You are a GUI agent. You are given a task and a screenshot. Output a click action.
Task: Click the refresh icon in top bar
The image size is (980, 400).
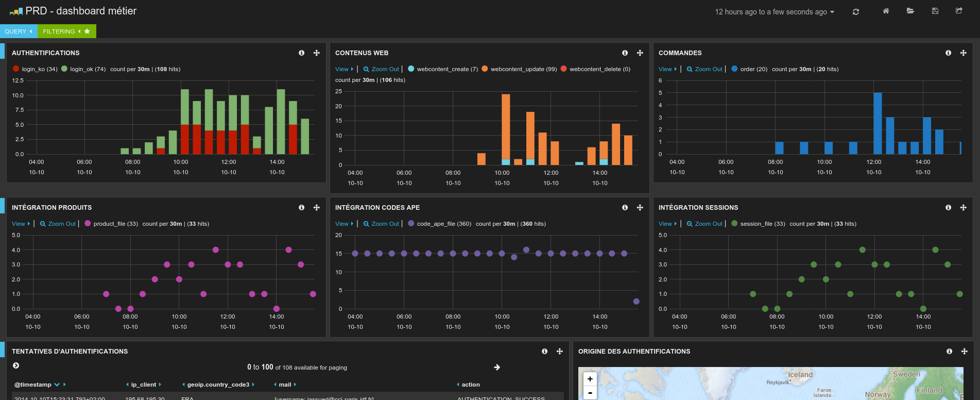(856, 12)
